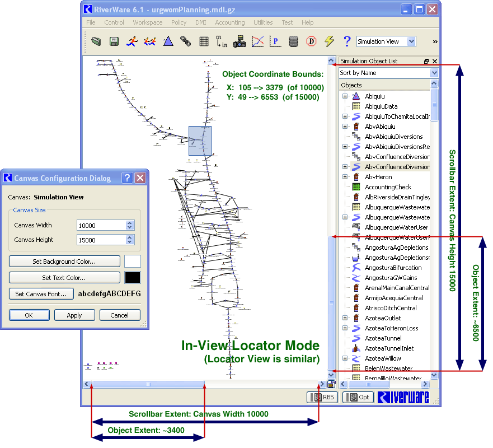Expand the AzoteaToHeronLoss tree node
This screenshot has width=493, height=448.
click(x=345, y=328)
